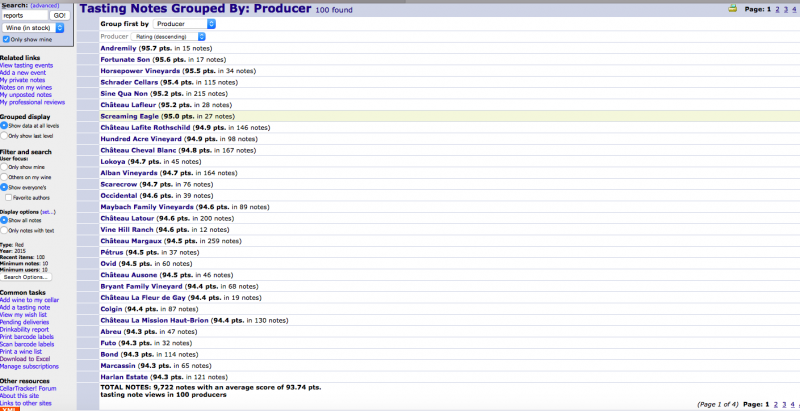Screen dimensions: 800x411
Task: Toggle the Only show mine checkbox in search
Action: coord(6,39)
